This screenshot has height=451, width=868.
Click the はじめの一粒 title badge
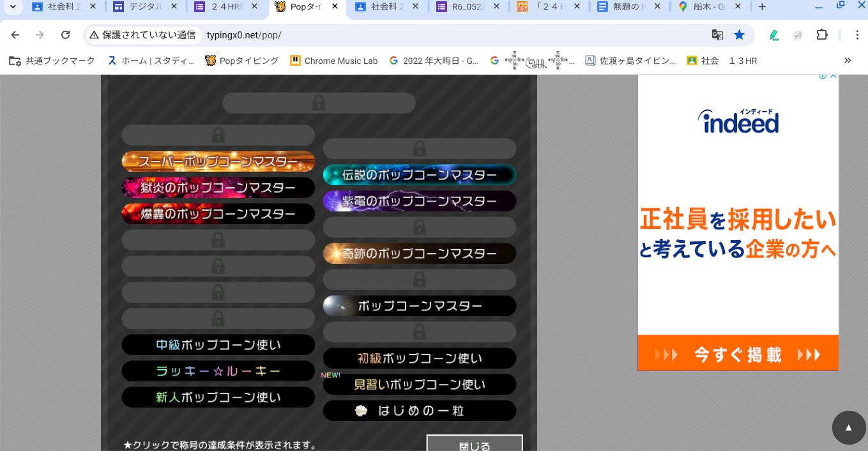tap(419, 411)
